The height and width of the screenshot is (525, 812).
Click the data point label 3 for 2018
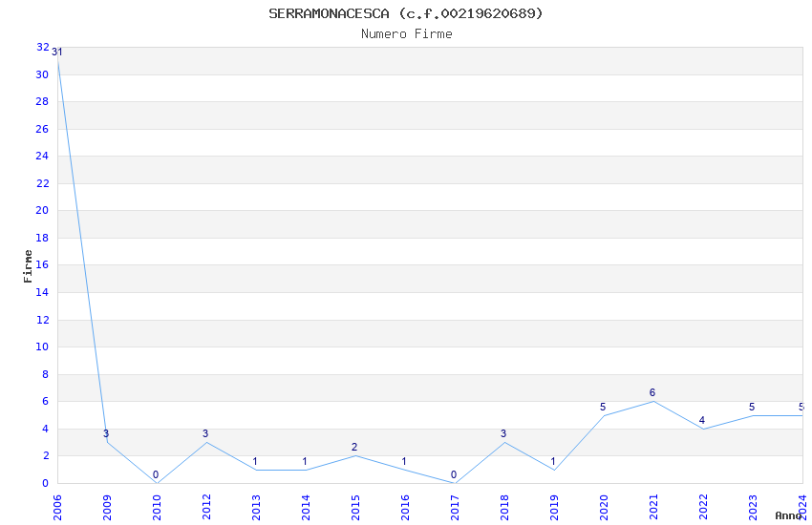tap(503, 433)
